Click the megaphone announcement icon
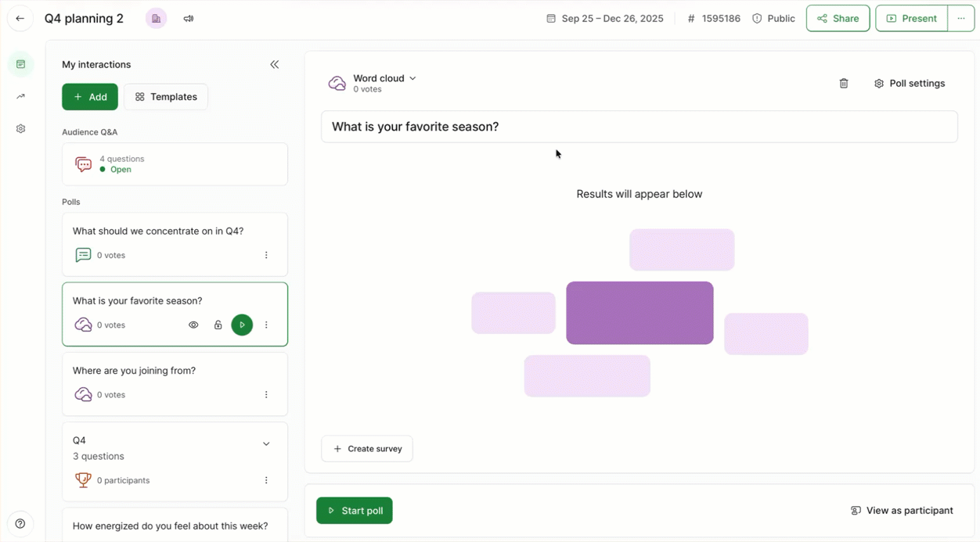 coord(189,19)
